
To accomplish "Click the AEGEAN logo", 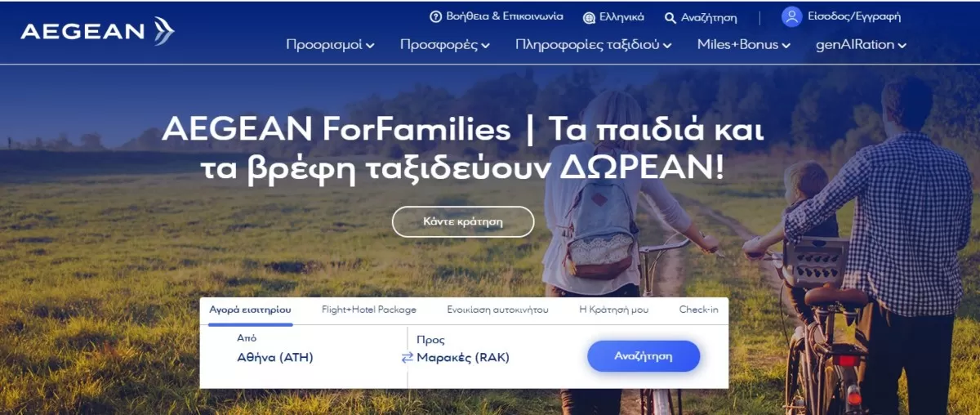I will tap(97, 31).
